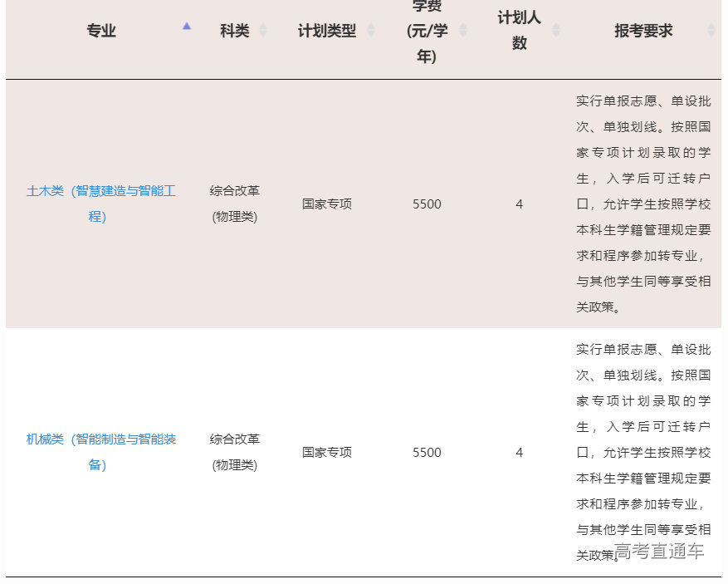728x584 pixels.
Task: Click the 专业 column header text
Action: coord(101,31)
